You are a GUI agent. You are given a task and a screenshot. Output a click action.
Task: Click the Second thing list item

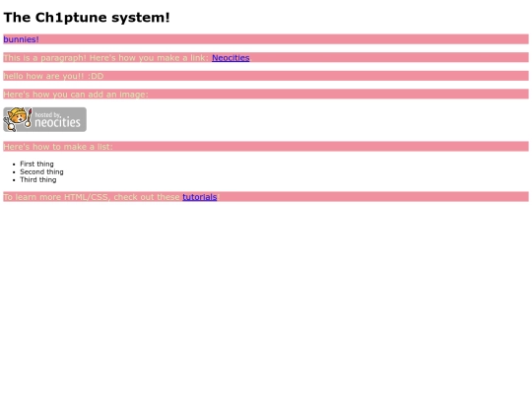41,171
